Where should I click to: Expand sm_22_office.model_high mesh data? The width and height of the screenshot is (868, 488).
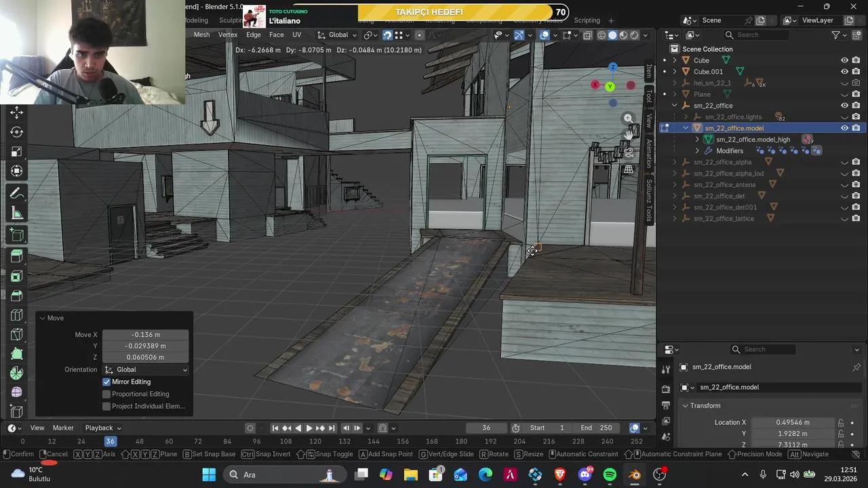click(697, 140)
